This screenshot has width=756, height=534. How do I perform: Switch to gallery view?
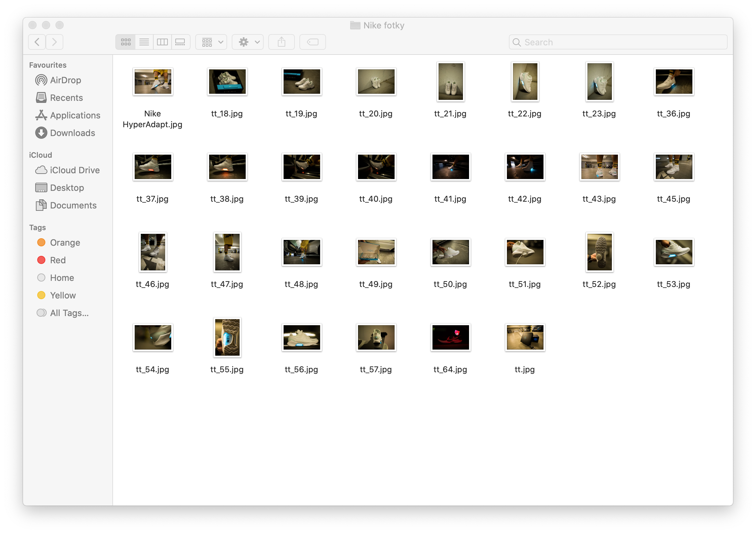180,42
